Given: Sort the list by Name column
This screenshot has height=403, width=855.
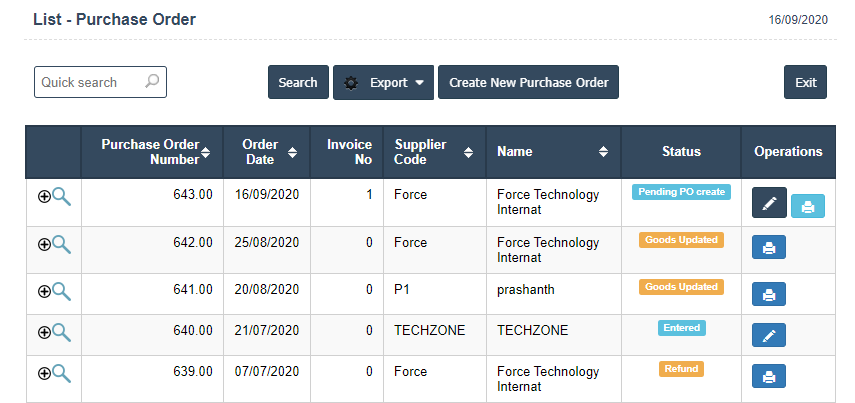Looking at the screenshot, I should pyautogui.click(x=603, y=152).
